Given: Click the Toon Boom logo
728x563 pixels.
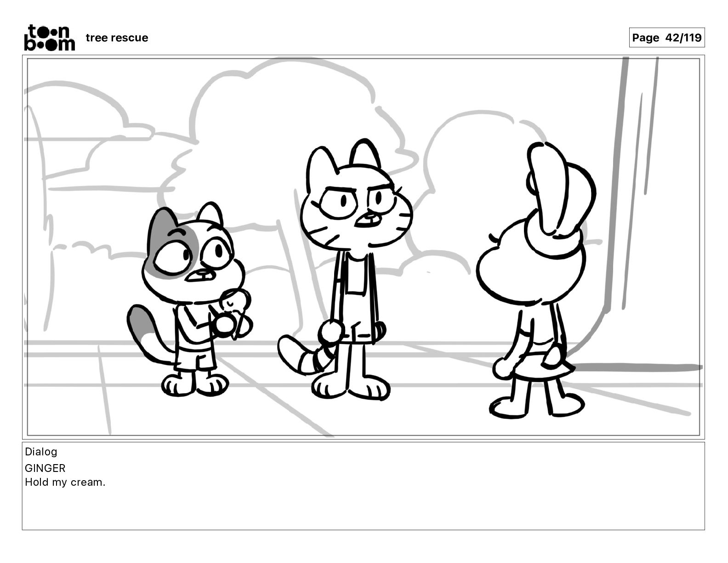Looking at the screenshot, I should (x=49, y=37).
